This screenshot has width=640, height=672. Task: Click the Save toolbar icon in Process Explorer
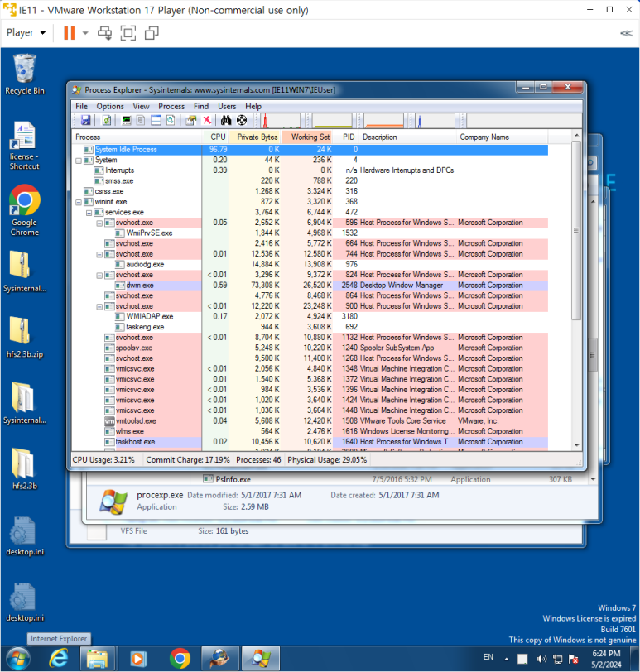(86, 121)
